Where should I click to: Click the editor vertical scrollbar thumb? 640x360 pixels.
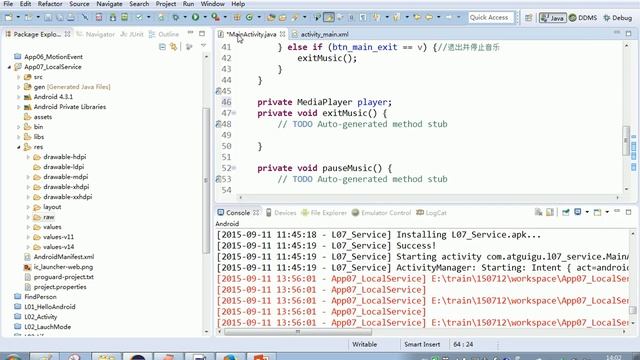coord(626,141)
